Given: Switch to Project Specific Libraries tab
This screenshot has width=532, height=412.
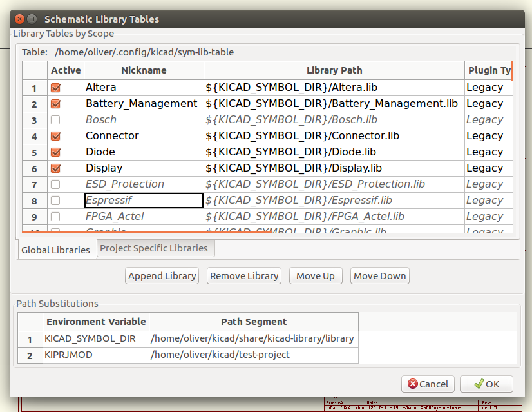Looking at the screenshot, I should pos(154,248).
